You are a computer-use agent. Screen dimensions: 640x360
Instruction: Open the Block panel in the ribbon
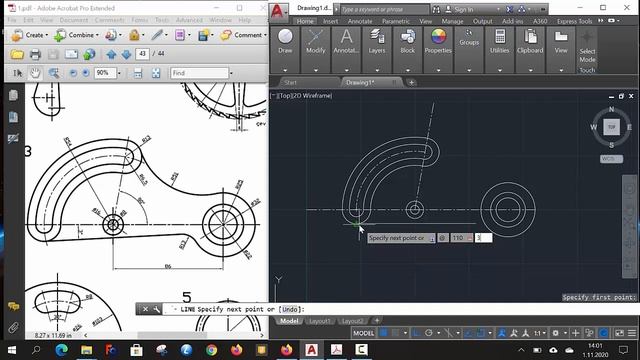tap(407, 42)
